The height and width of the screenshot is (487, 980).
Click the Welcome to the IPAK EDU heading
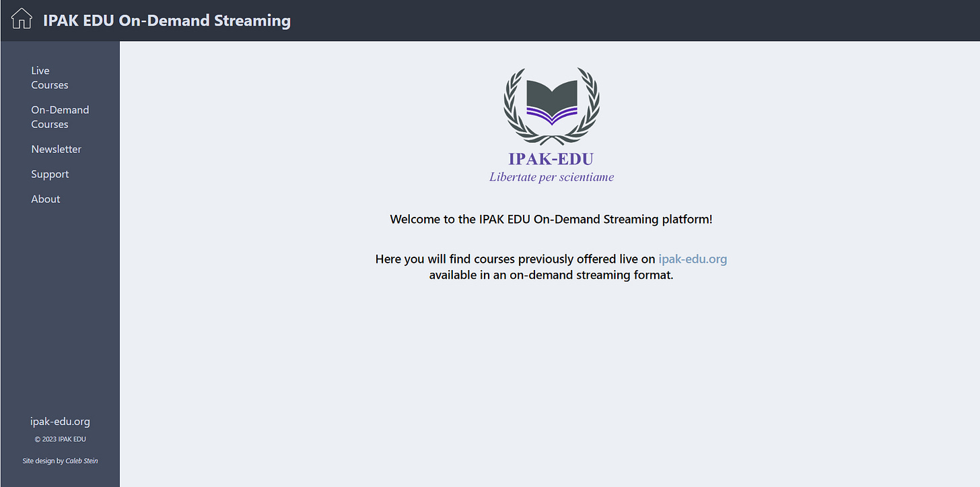[551, 219]
